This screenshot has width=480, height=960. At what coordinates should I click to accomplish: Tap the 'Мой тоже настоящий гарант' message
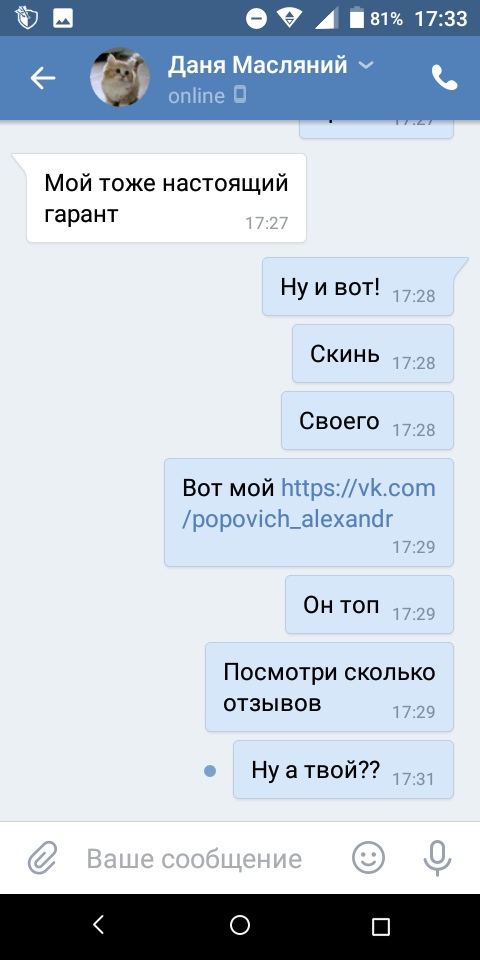point(166,198)
